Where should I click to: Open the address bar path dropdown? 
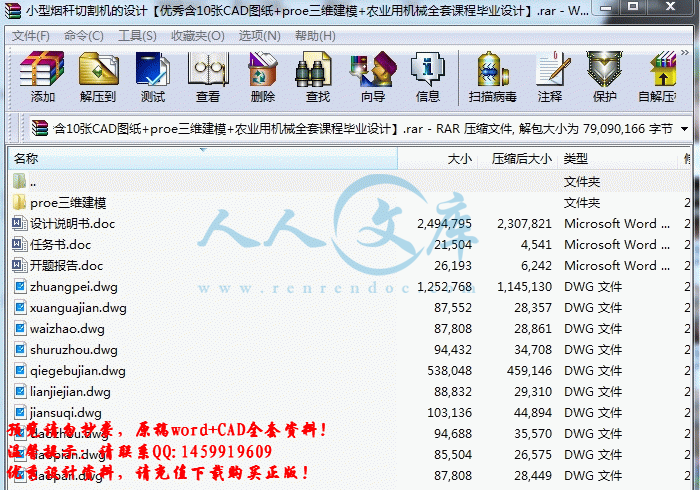[x=684, y=129]
